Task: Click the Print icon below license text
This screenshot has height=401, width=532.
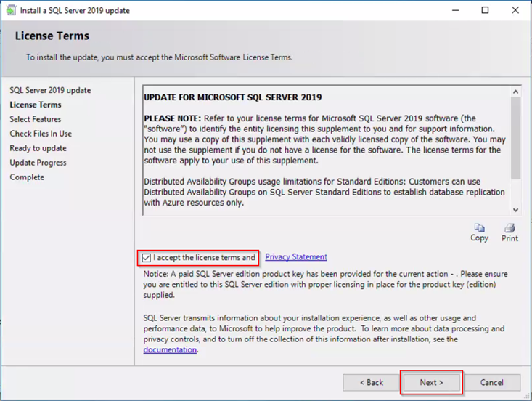Action: [x=510, y=227]
